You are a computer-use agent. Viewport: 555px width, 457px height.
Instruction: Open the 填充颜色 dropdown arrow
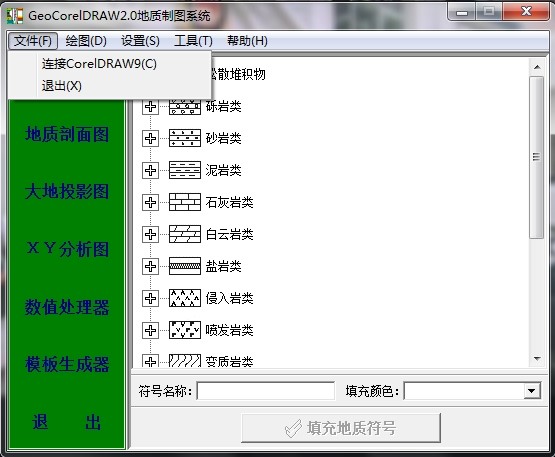532,391
